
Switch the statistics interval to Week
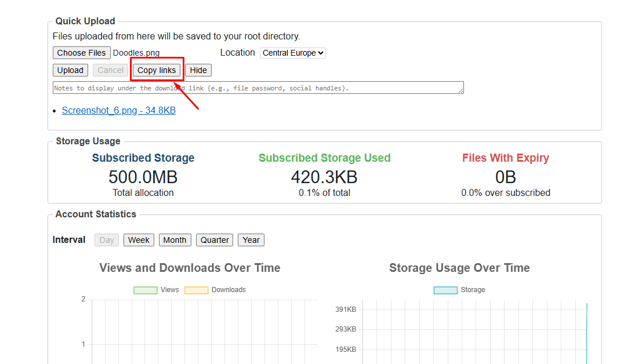point(139,240)
